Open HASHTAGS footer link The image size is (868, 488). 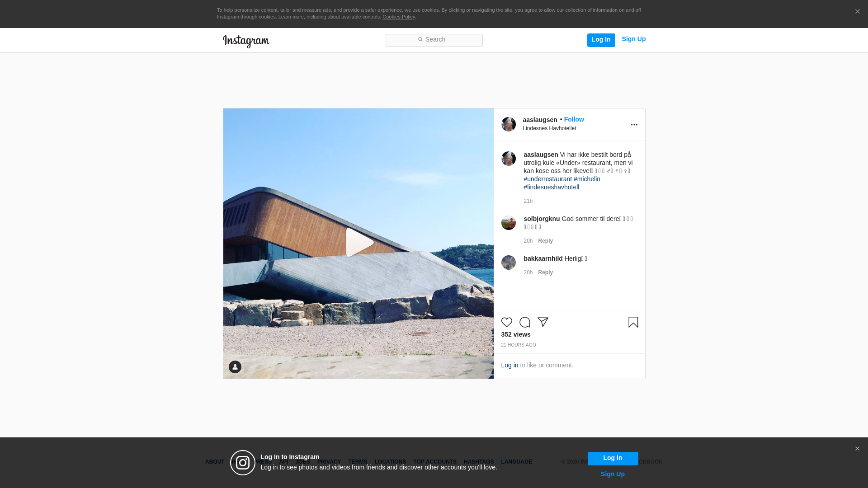point(479,462)
